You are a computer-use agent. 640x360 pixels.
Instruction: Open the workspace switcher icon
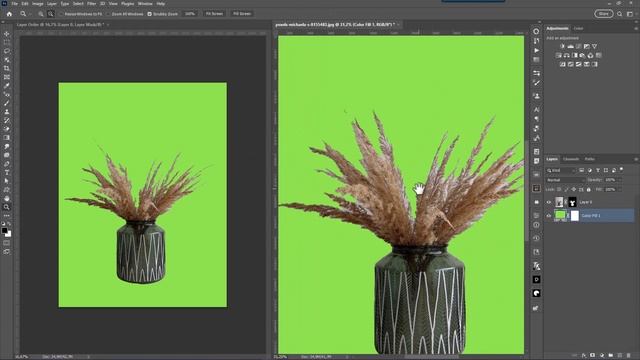click(x=630, y=14)
